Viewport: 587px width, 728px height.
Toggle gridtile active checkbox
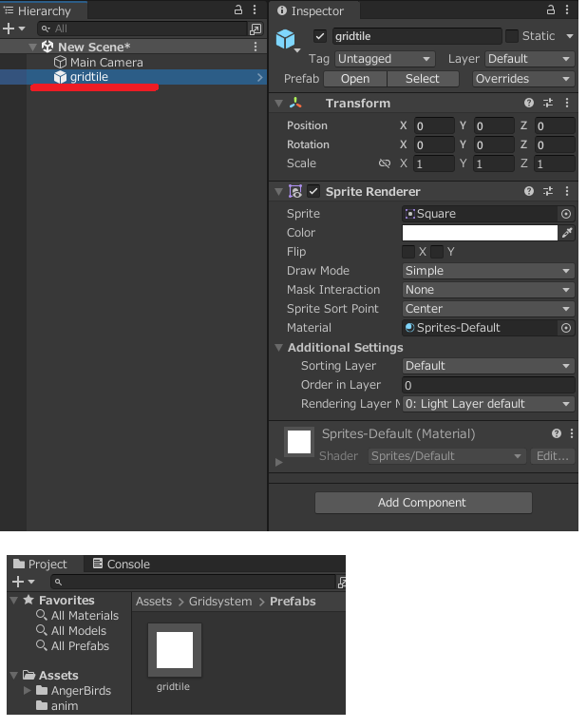click(x=320, y=36)
